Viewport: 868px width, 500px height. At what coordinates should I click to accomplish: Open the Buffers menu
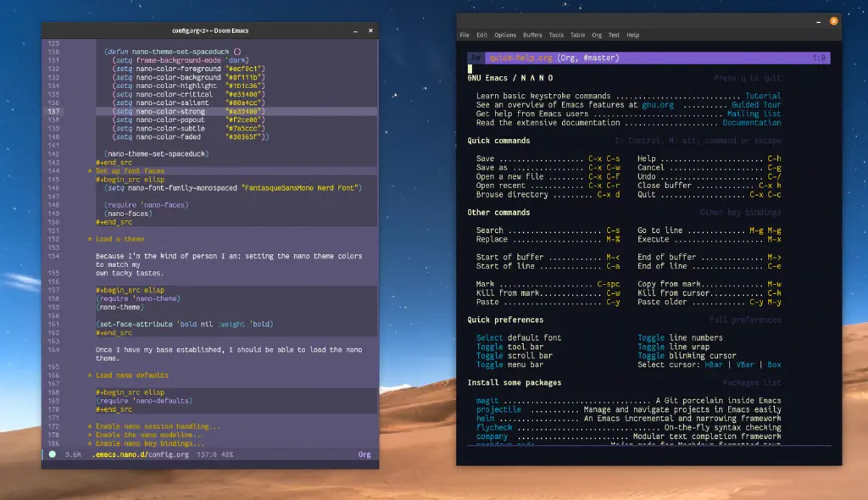532,35
